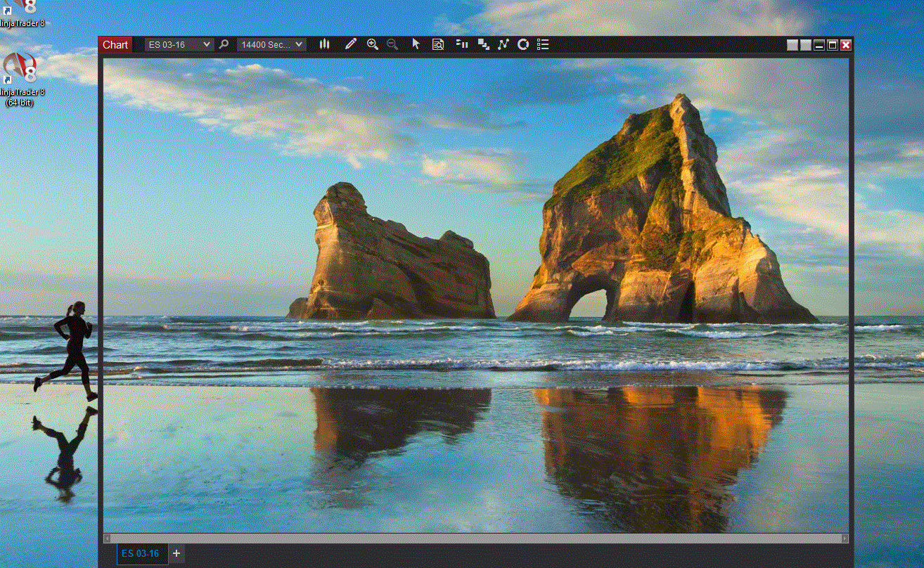924x568 pixels.
Task: Toggle the Chart Trader panel icon
Action: pyautogui.click(x=462, y=44)
